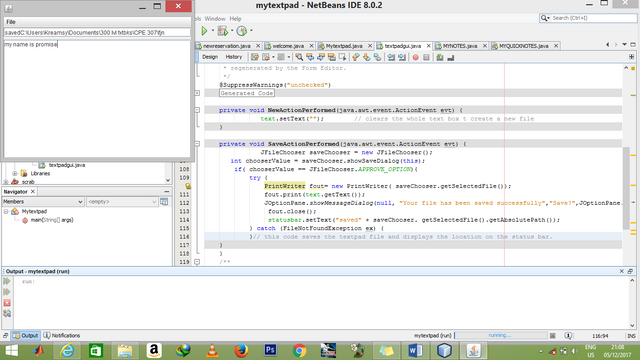Collapse the NewActionPerformed method fold
The width and height of the screenshot is (640, 360).
click(197, 110)
